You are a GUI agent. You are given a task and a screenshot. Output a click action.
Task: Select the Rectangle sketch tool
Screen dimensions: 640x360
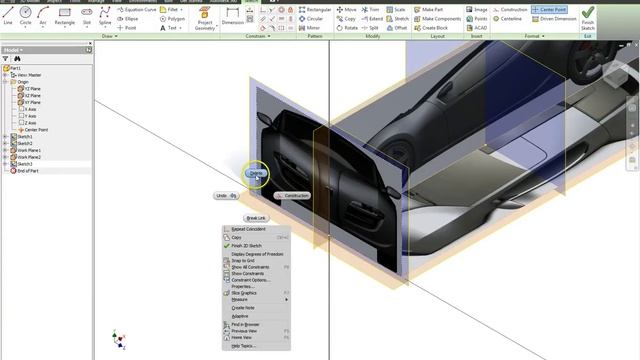(64, 16)
